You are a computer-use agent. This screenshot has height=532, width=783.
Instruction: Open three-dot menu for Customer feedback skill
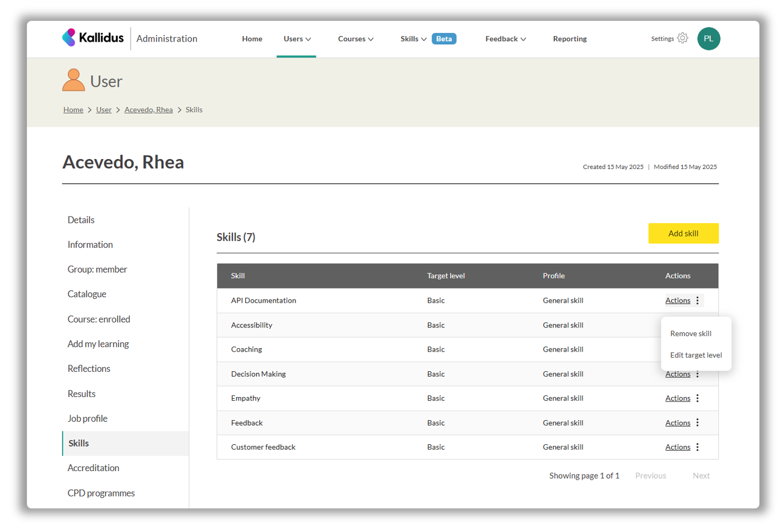tap(697, 447)
